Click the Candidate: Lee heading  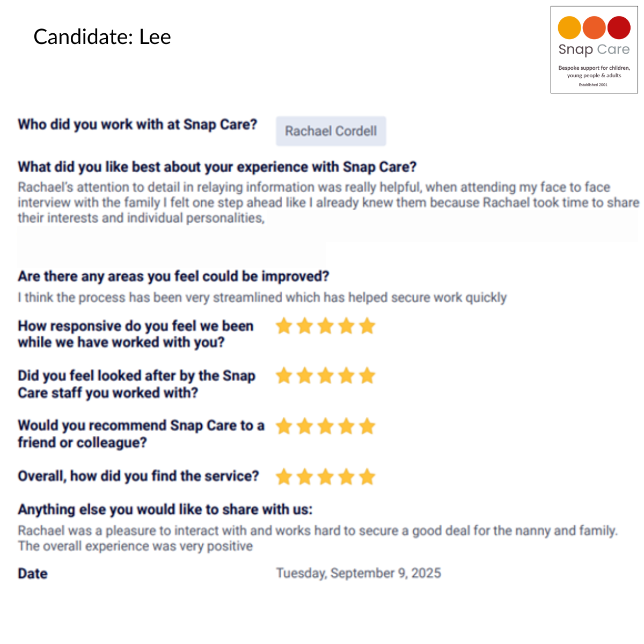(x=102, y=36)
